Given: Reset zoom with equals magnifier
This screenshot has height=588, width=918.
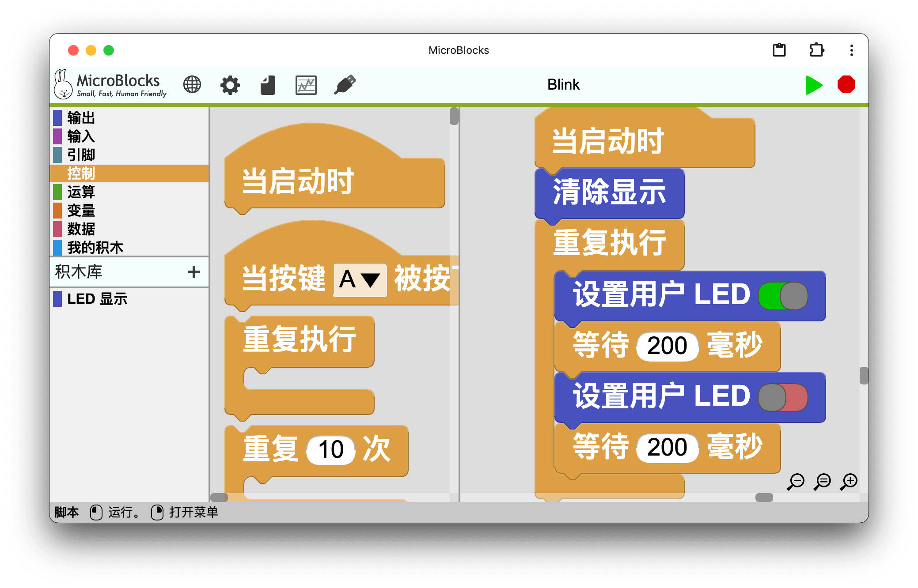Looking at the screenshot, I should 823,481.
